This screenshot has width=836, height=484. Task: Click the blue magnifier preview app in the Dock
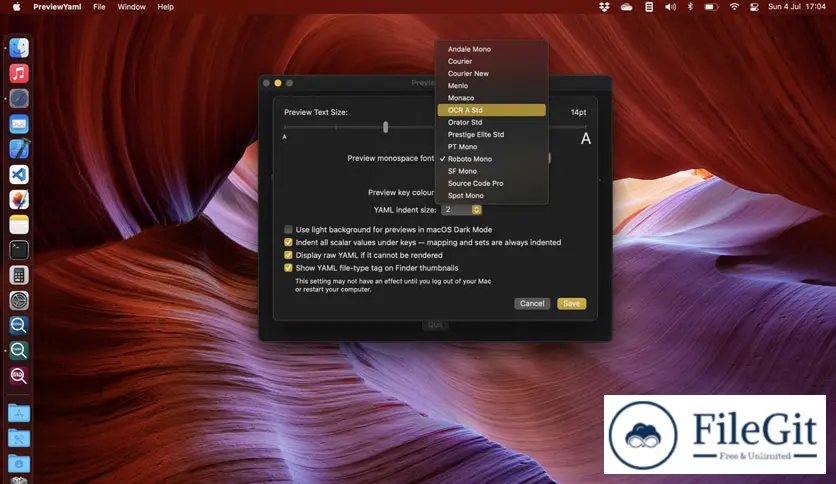pos(19,325)
